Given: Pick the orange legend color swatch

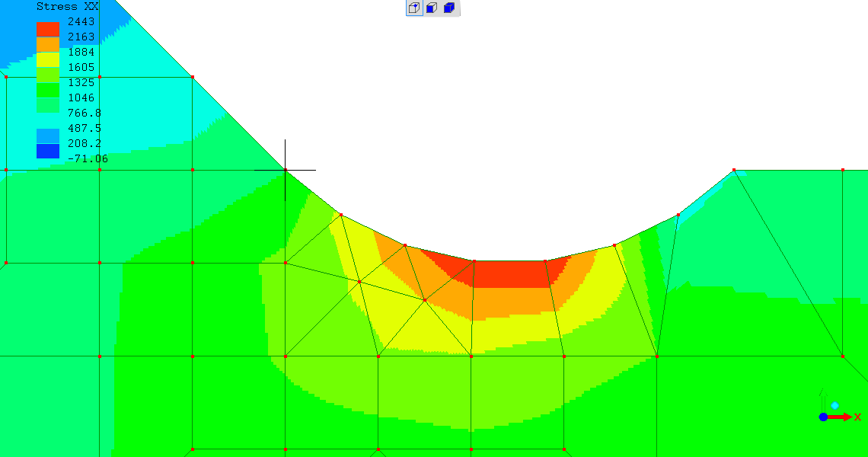Looking at the screenshot, I should coord(48,44).
